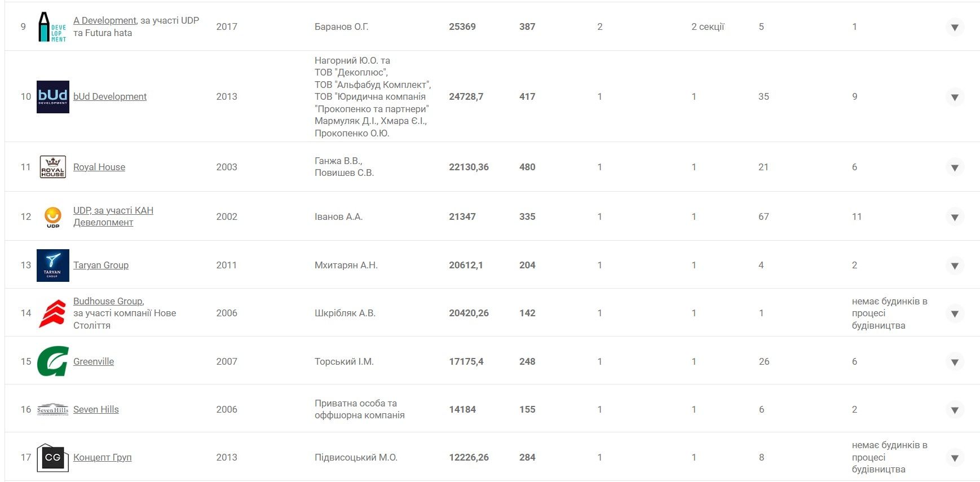The image size is (980, 482).
Task: Expand the Taryan Group row arrow
Action: pos(955,266)
